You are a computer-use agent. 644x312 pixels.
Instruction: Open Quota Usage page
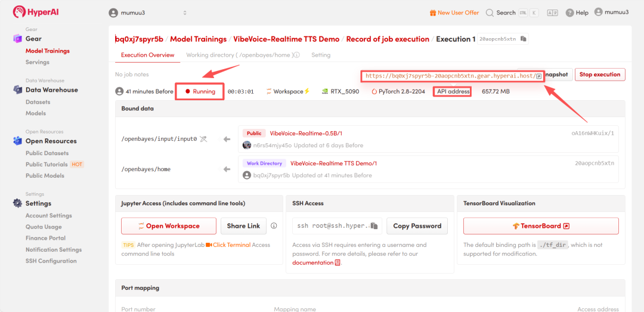[x=44, y=227]
